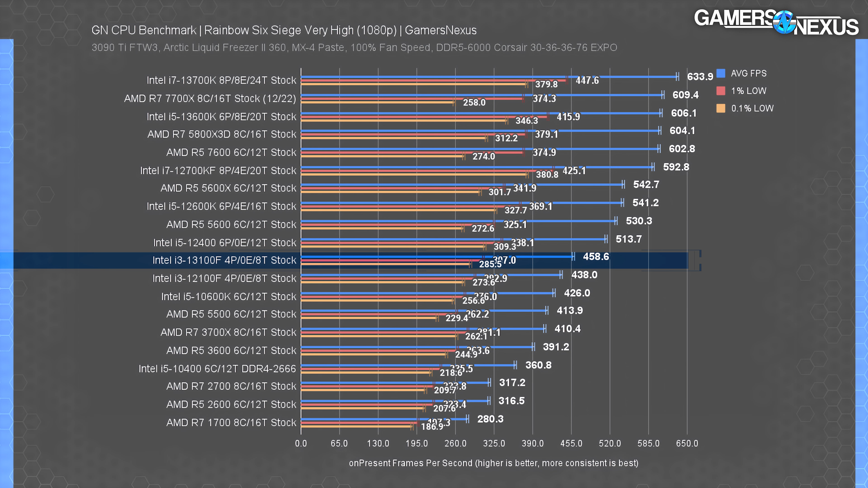Select the 'AMD R5 5500 6C/12T Stock' label
Viewport: 868px width, 488px height.
(x=231, y=314)
